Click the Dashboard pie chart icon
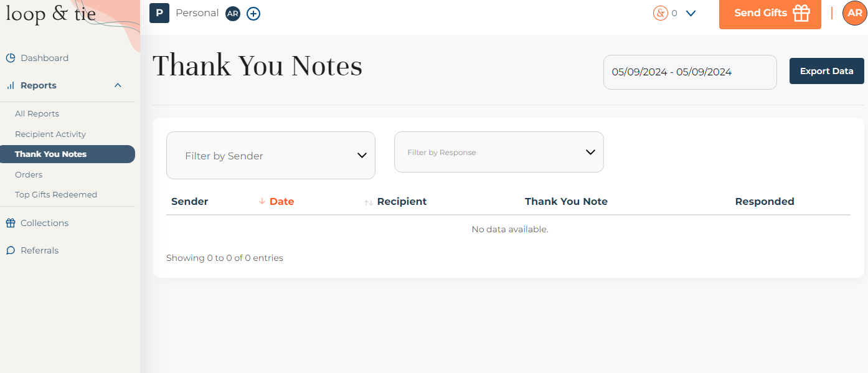 (x=11, y=58)
